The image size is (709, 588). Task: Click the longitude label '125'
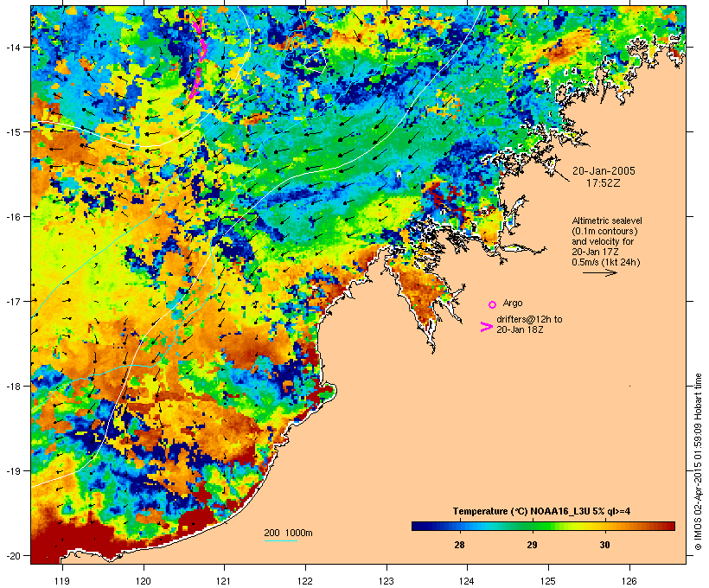point(548,581)
